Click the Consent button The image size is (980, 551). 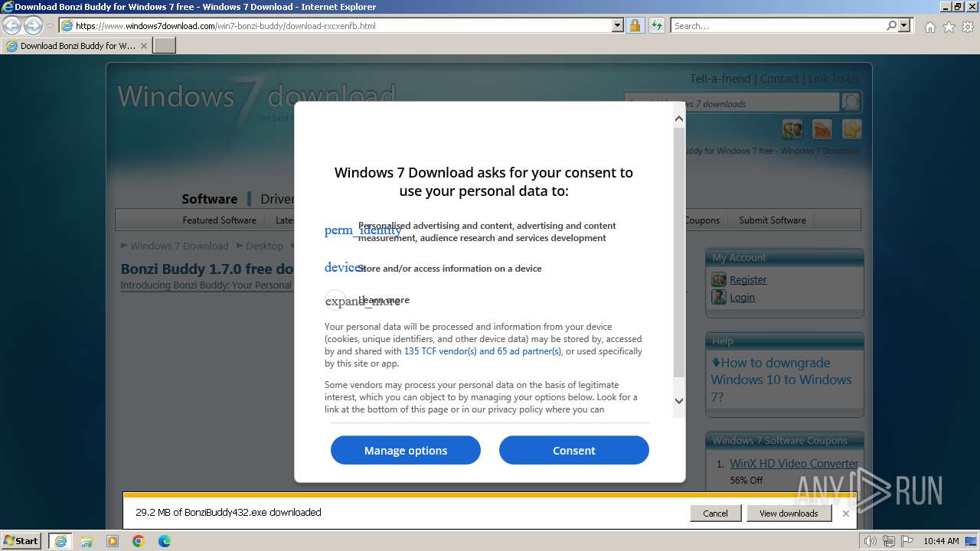tap(573, 450)
